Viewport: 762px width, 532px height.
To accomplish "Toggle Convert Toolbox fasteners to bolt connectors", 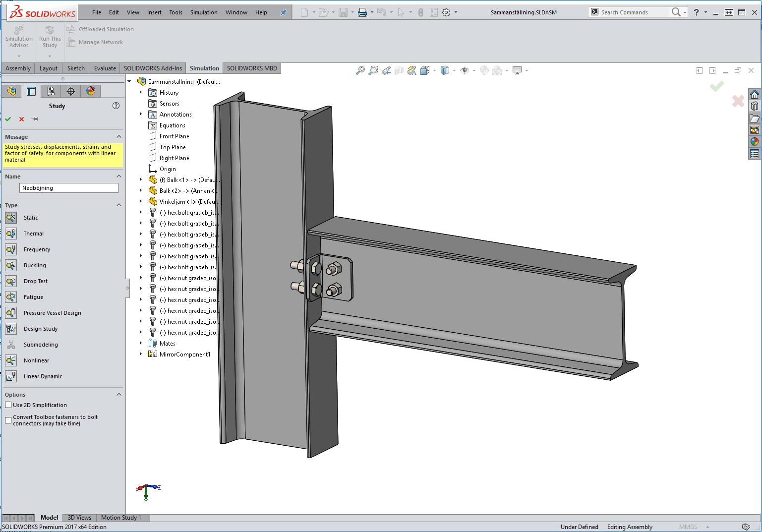I will (8, 420).
